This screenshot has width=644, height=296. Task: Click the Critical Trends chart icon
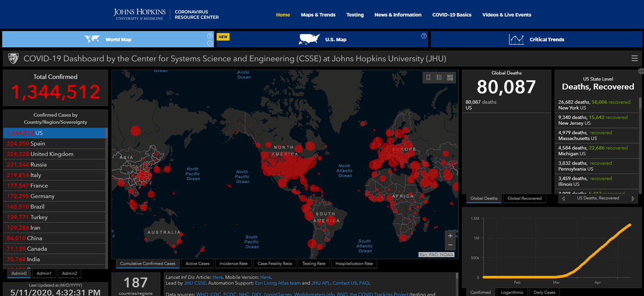click(517, 39)
